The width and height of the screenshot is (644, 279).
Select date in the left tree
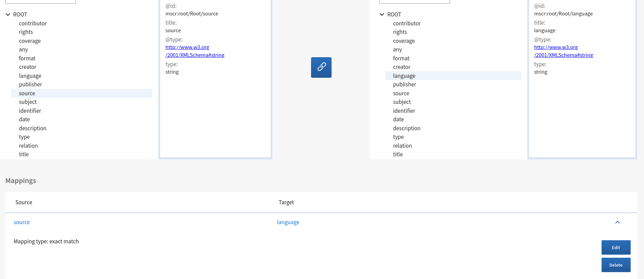click(x=24, y=119)
